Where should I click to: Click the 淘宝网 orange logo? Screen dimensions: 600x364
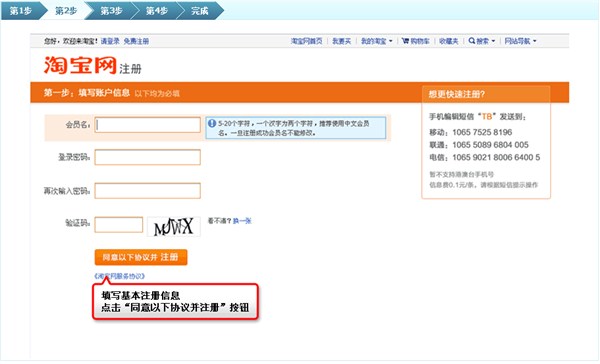pyautogui.click(x=80, y=65)
